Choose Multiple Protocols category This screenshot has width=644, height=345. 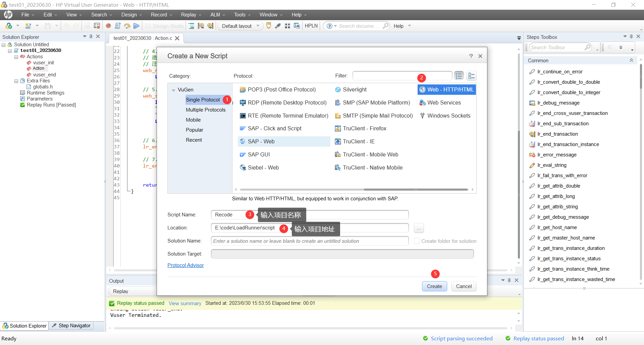(206, 110)
